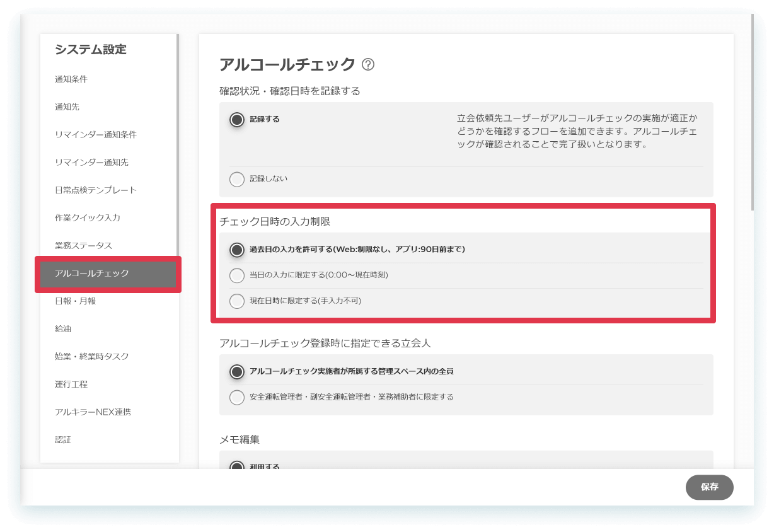Click the チェック日時の入力制限 section heading

pyautogui.click(x=275, y=221)
